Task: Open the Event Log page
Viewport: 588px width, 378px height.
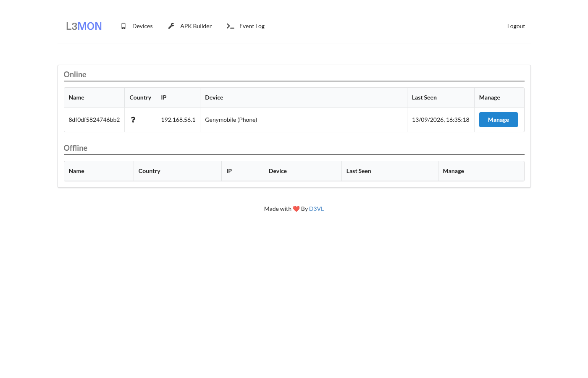Action: (246, 26)
